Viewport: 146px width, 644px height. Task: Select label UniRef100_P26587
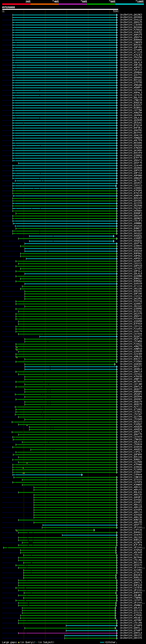coord(131,424)
